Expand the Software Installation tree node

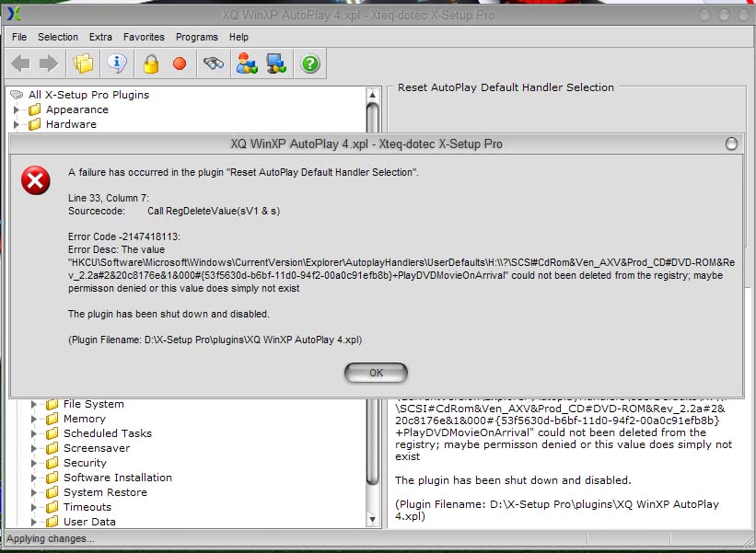[34, 478]
